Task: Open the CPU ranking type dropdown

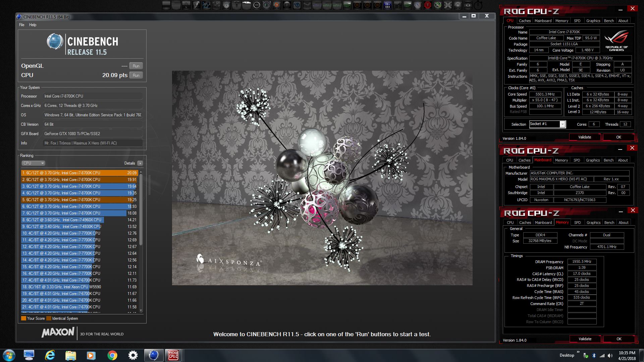Action: click(x=33, y=163)
